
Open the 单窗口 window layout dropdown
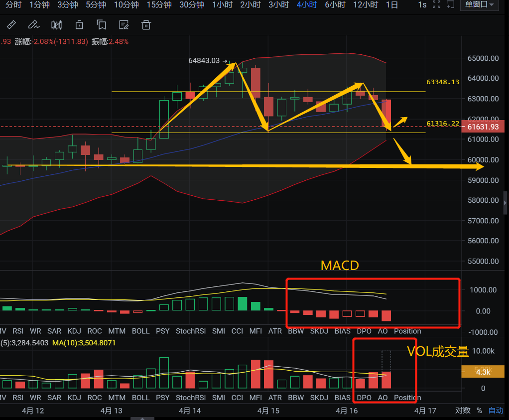(479, 5)
